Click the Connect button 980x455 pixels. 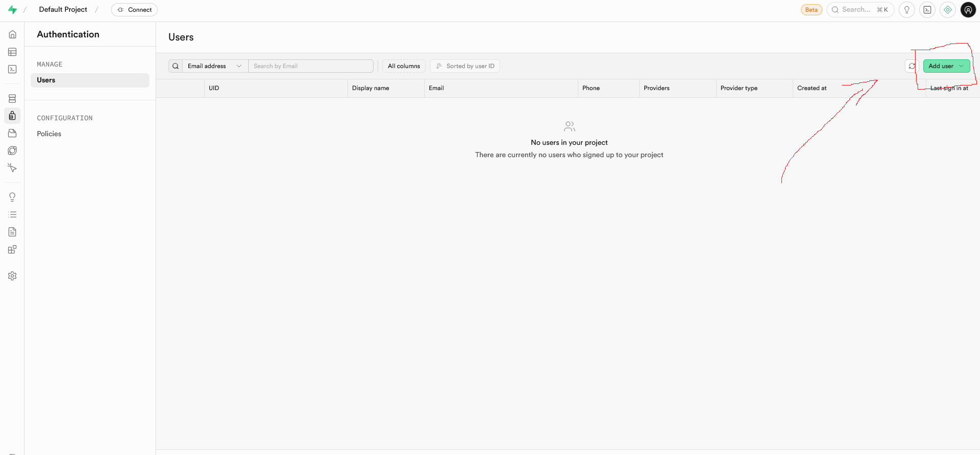[134, 10]
